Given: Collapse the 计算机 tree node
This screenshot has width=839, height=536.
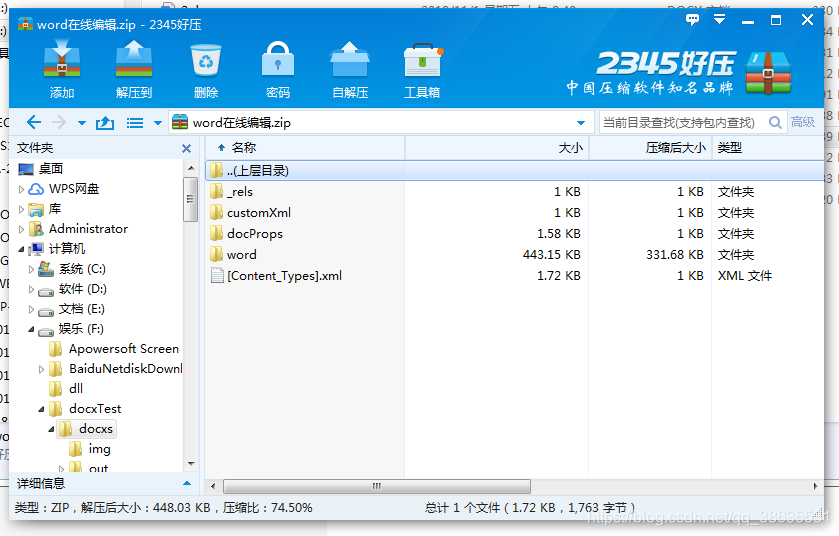Looking at the screenshot, I should (x=21, y=249).
